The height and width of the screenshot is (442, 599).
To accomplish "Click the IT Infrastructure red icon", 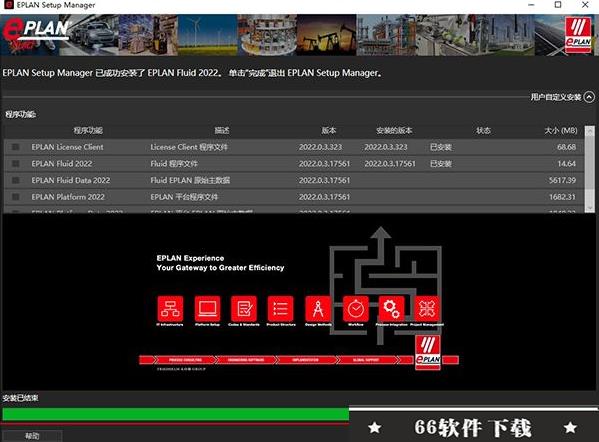I will click(x=170, y=309).
